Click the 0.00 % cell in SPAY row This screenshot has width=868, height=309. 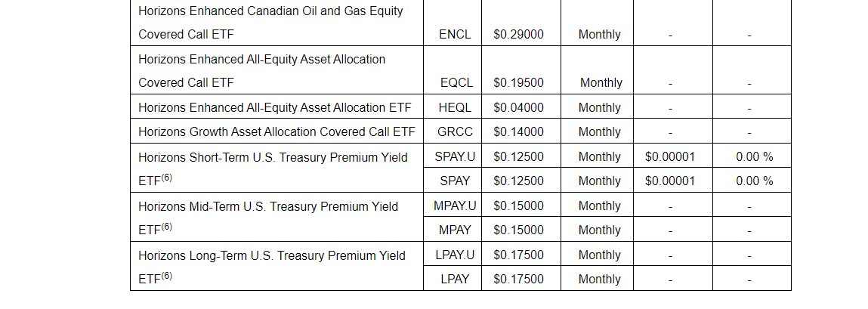tap(754, 181)
